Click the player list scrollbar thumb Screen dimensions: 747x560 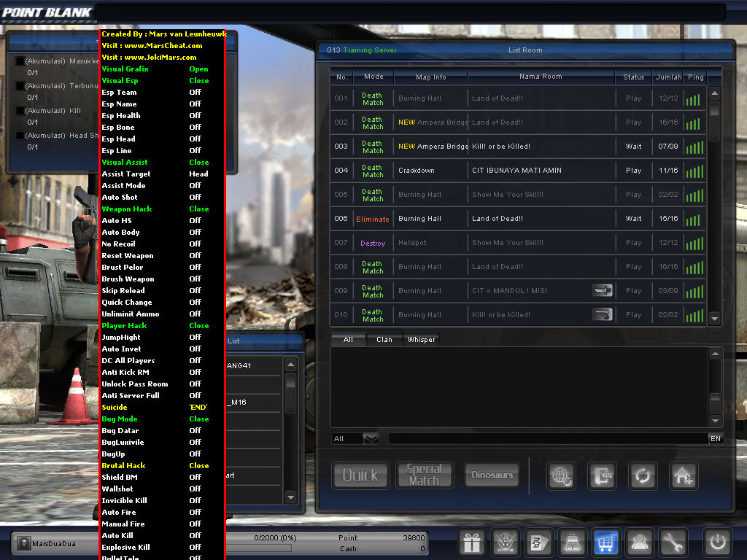[x=290, y=381]
